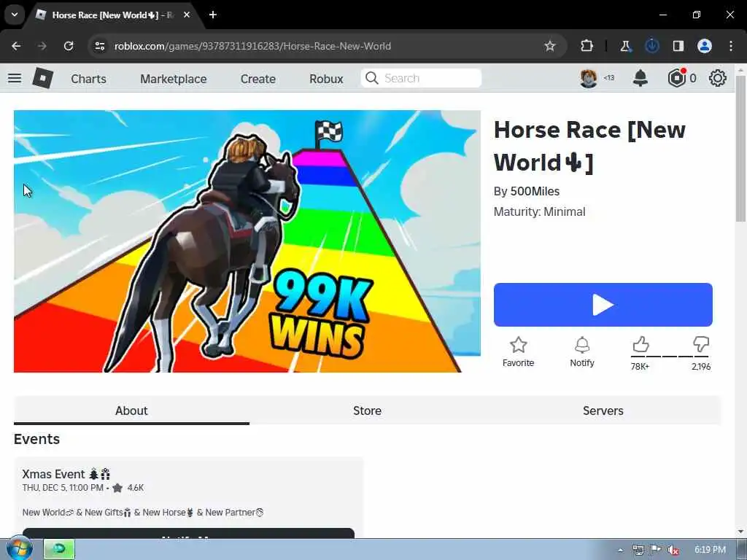Screen dimensions: 747x560
Task: Open the Charts page
Action: click(x=88, y=79)
